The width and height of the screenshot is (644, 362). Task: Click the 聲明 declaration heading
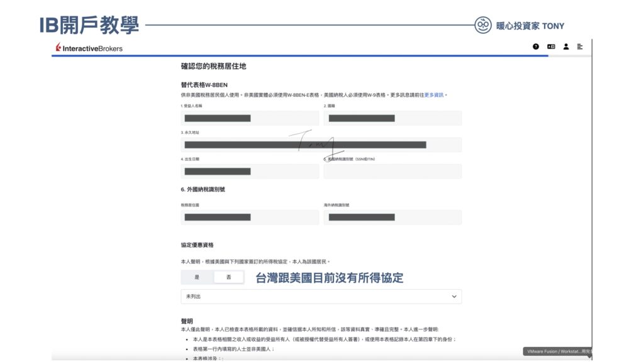[187, 321]
